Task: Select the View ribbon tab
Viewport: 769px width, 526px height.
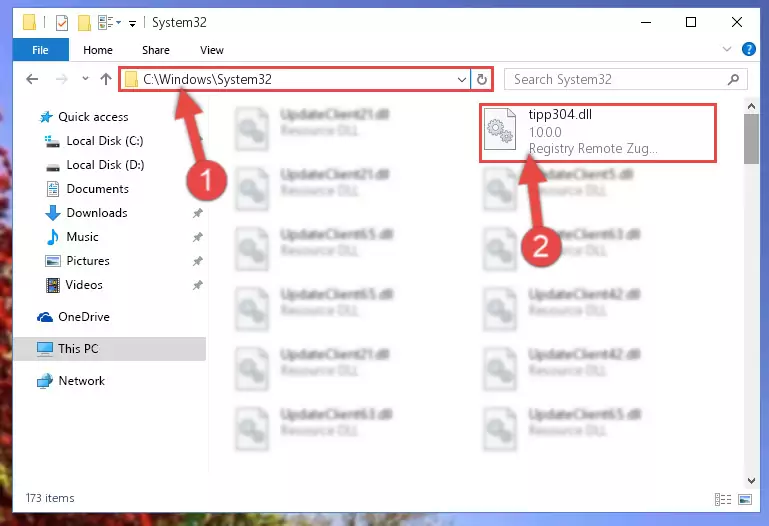Action: (x=211, y=50)
